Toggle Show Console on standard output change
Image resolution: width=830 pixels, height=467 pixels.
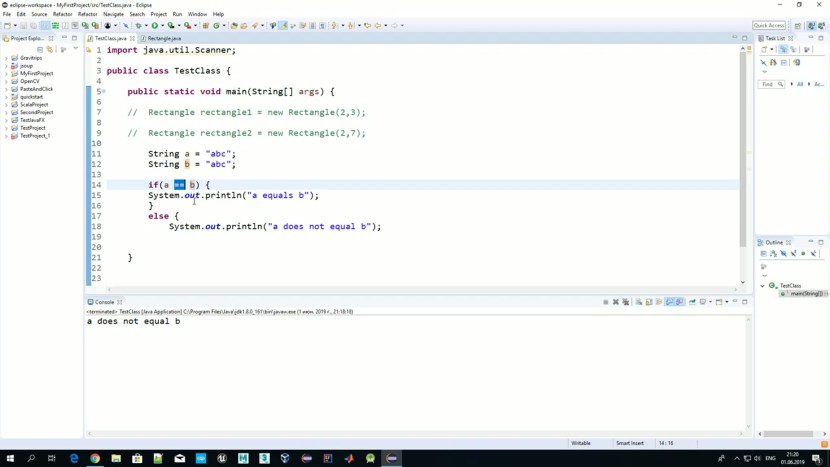point(670,302)
